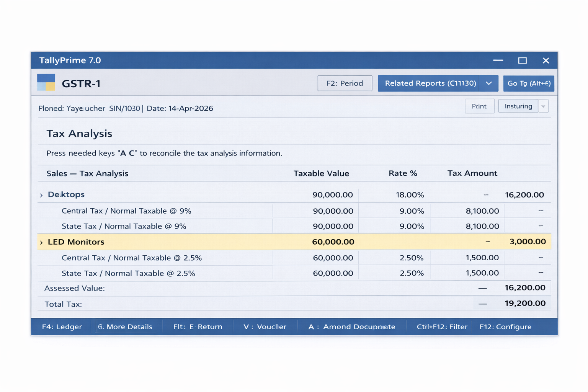Select F4: Ledger in the bottom bar
Screen dimensions: 588x392
click(62, 327)
